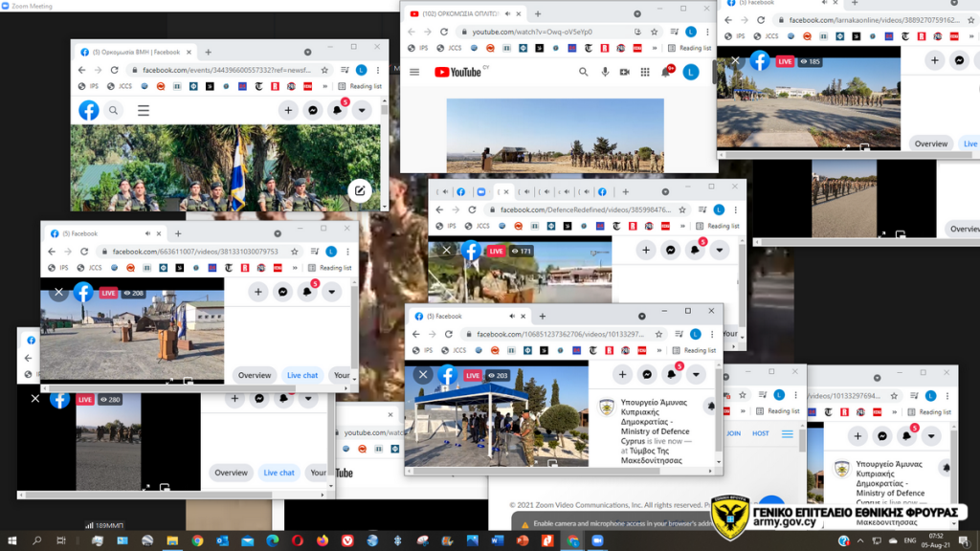Click the edit icon on the event cover photo
This screenshot has width=980, height=551.
pos(359,190)
